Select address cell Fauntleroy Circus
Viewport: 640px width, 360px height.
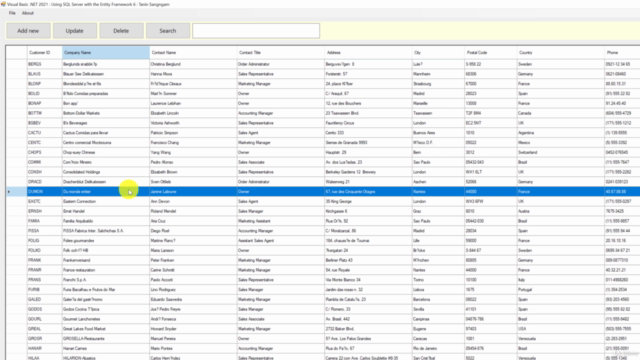[368, 123]
